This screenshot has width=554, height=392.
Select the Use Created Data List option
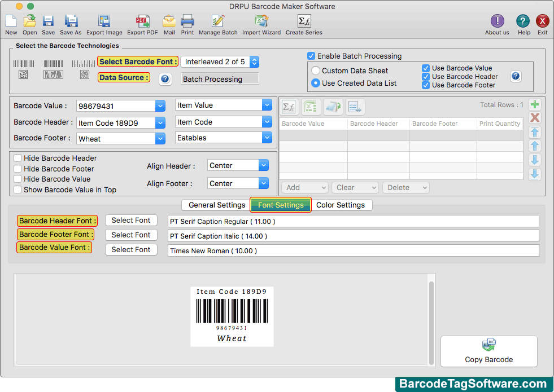[316, 83]
